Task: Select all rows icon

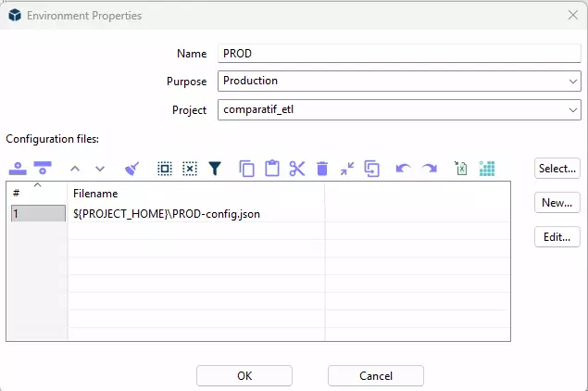Action: [165, 169]
